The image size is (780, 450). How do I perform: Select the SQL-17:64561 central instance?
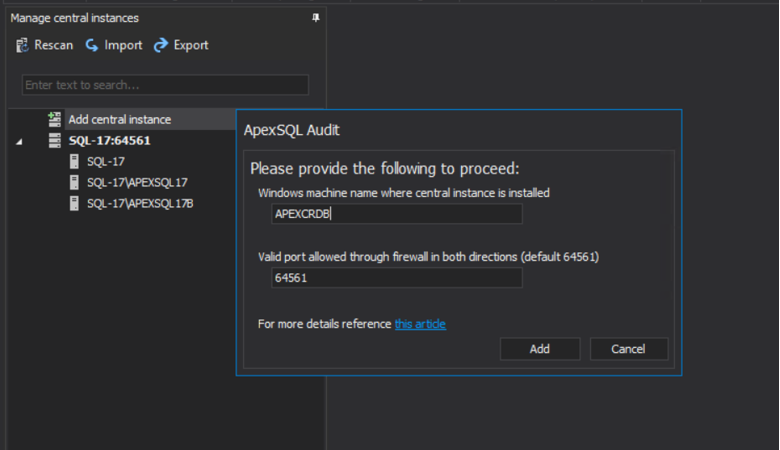pyautogui.click(x=109, y=141)
